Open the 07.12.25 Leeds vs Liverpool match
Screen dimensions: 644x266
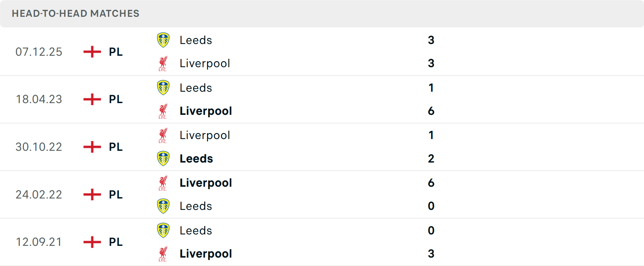point(302,52)
